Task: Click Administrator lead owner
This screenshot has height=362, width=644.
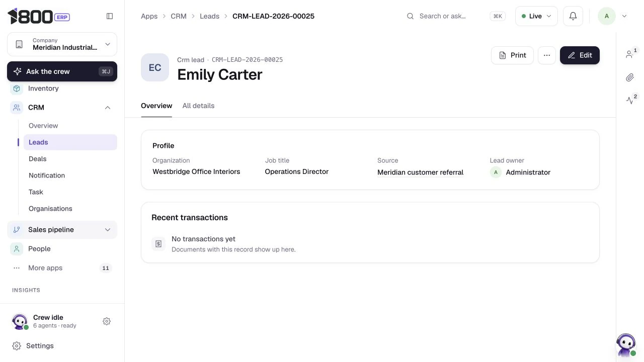Action: tap(520, 172)
